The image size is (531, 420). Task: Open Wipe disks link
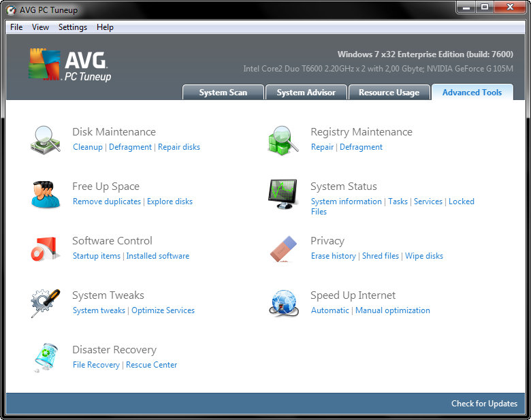424,256
